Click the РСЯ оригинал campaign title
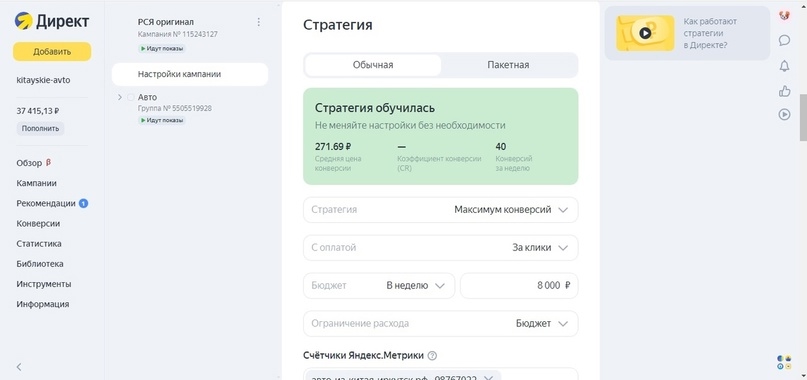 (166, 22)
